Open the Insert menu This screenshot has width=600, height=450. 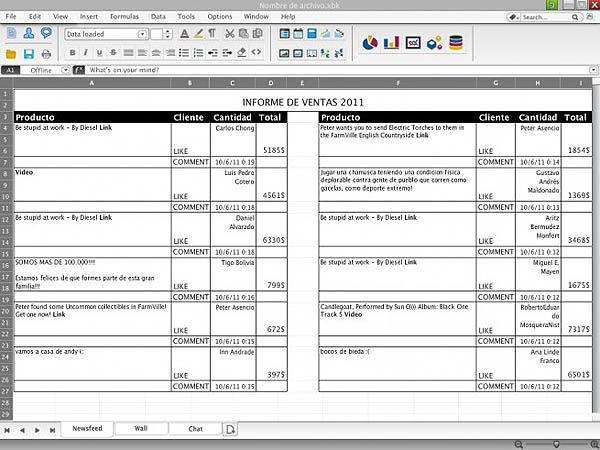pyautogui.click(x=89, y=16)
